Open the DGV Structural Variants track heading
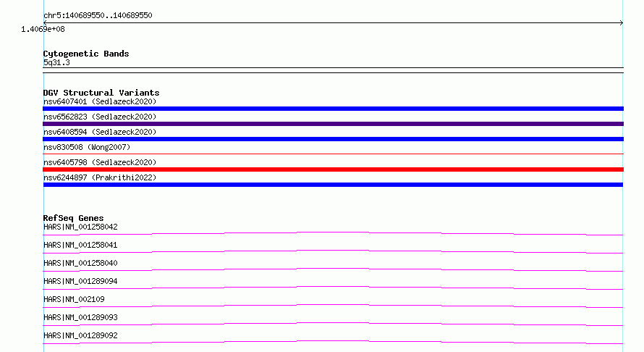 click(x=101, y=93)
